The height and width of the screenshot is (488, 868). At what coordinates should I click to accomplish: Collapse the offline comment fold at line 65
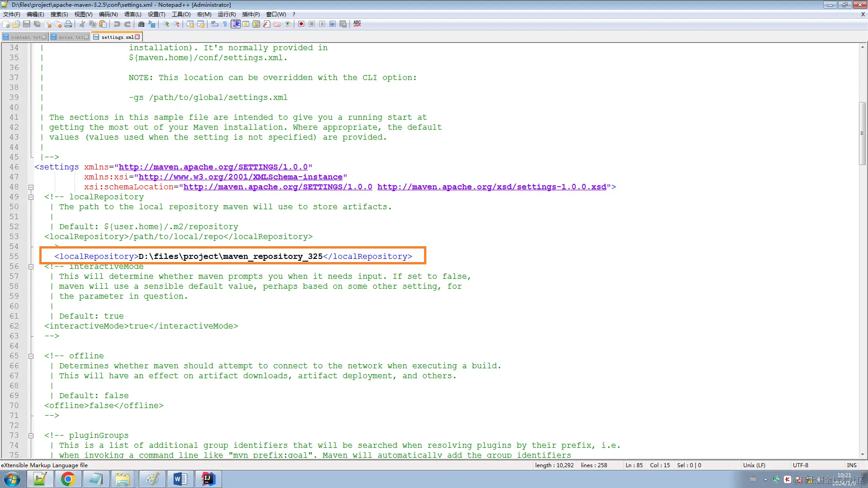click(x=31, y=356)
